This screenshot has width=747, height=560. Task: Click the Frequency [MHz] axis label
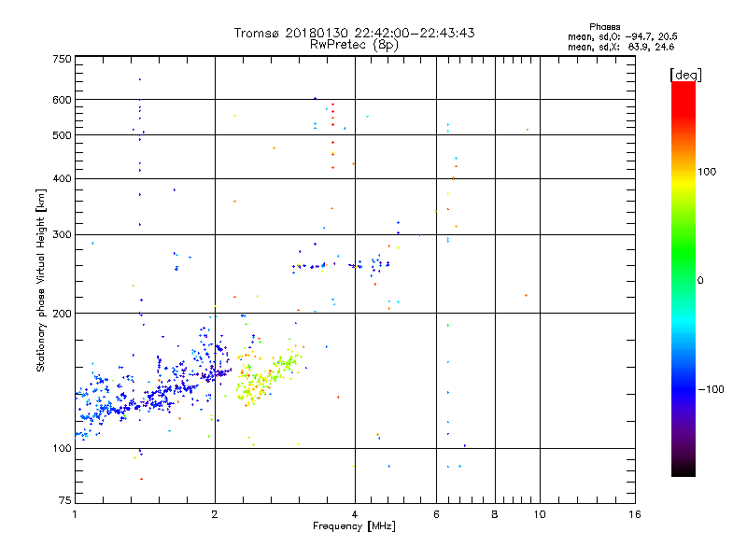(x=354, y=526)
